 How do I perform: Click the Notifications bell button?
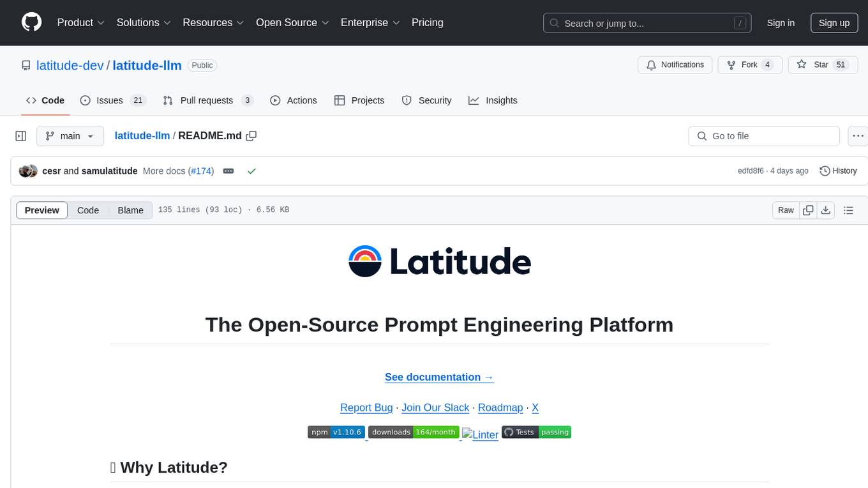675,65
